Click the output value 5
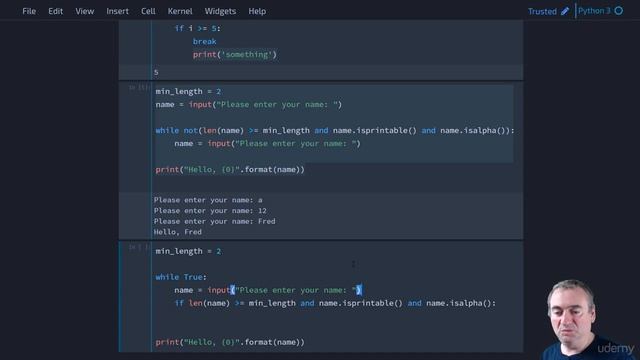The height and width of the screenshot is (360, 640). (156, 72)
